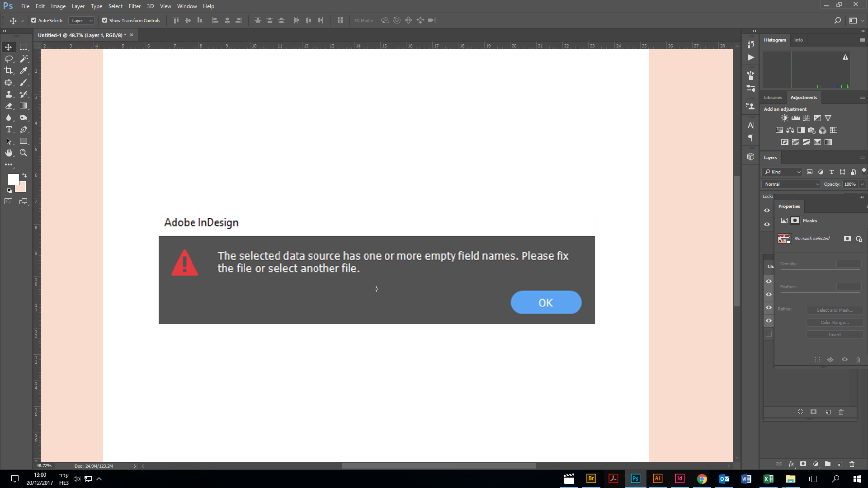Open the File menu
868x488 pixels.
pyautogui.click(x=25, y=6)
